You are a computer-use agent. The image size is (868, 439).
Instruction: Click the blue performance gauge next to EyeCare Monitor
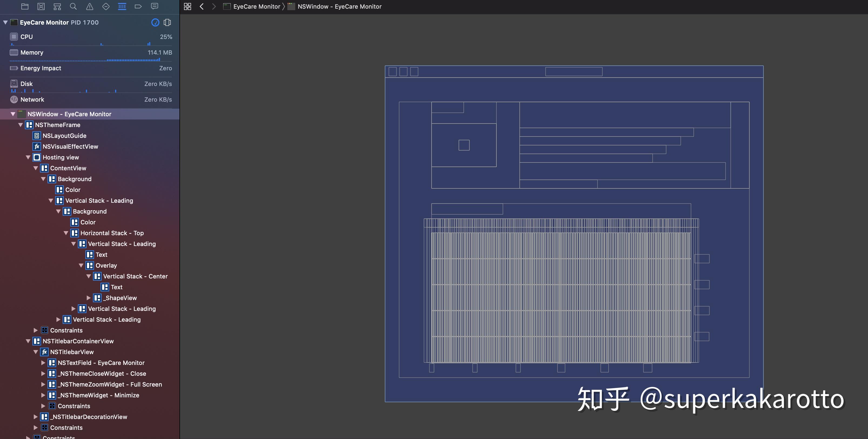155,22
